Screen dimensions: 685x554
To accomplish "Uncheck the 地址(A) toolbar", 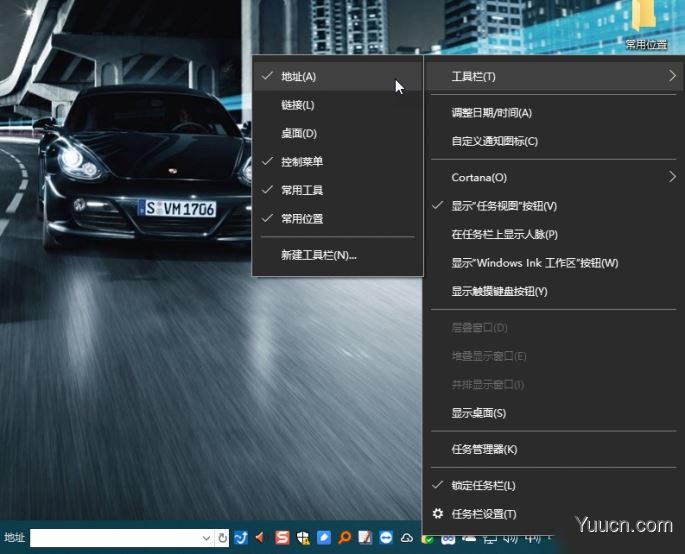I will [x=338, y=76].
